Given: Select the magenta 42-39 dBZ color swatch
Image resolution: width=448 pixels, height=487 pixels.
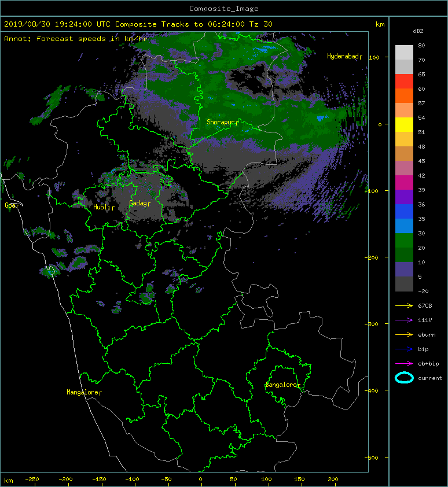Looking at the screenshot, I should pos(404,183).
